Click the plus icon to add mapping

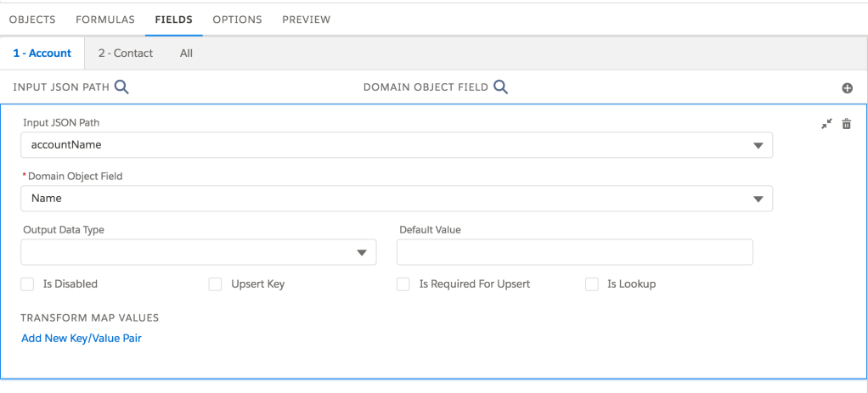pyautogui.click(x=846, y=88)
